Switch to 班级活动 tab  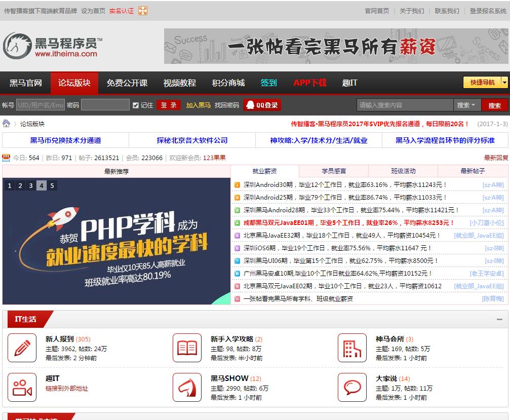pyautogui.click(x=403, y=171)
